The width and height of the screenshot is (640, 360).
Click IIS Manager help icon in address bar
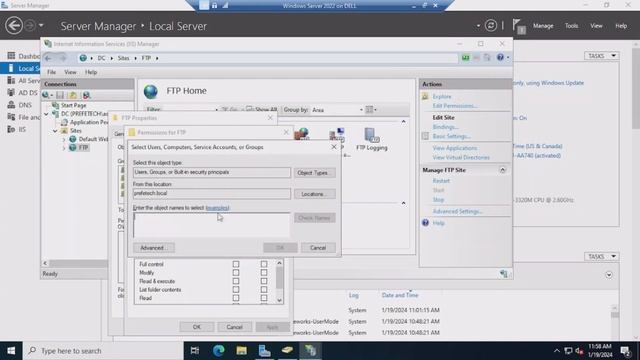coord(500,58)
